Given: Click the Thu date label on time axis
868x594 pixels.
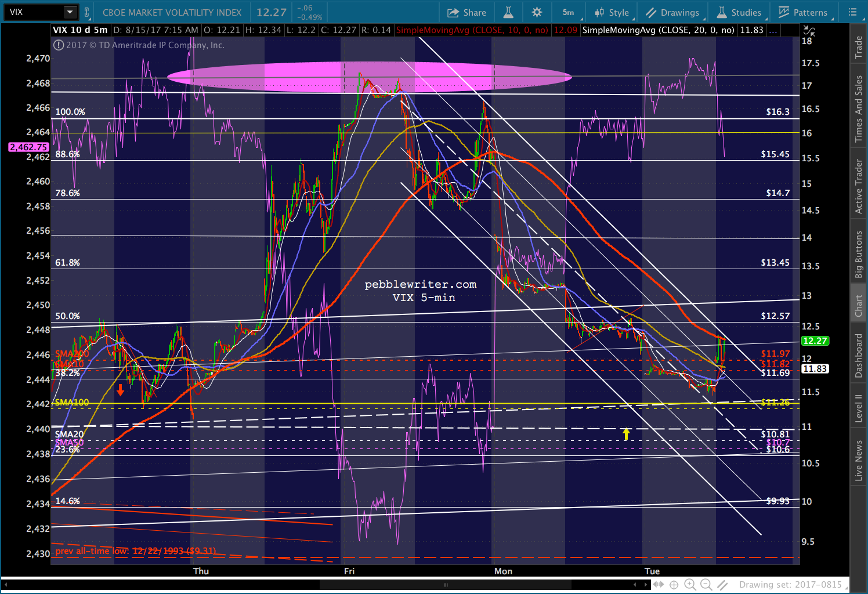Looking at the screenshot, I should 201,571.
